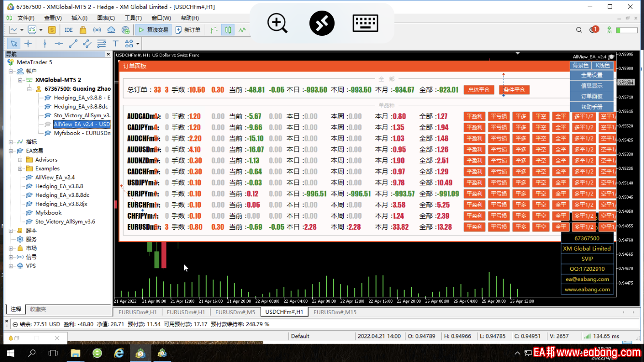Screen dimensions: 644x362
Task: Open the VPS cloud icon
Action: 111,30
